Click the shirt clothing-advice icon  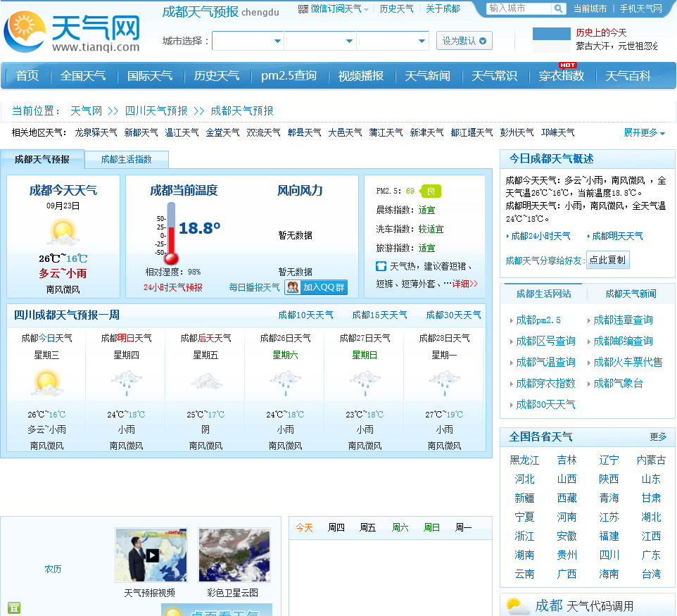click(381, 266)
